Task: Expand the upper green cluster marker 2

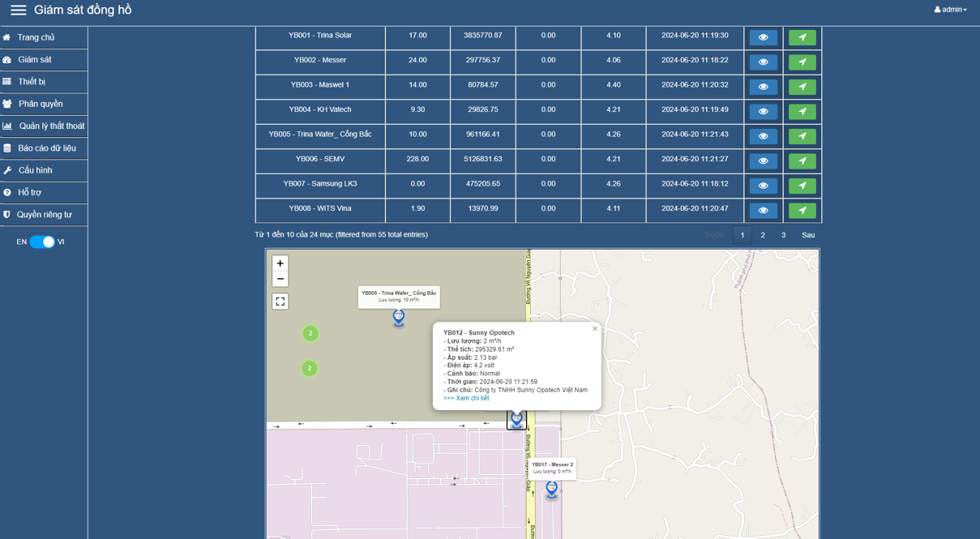Action: click(310, 334)
